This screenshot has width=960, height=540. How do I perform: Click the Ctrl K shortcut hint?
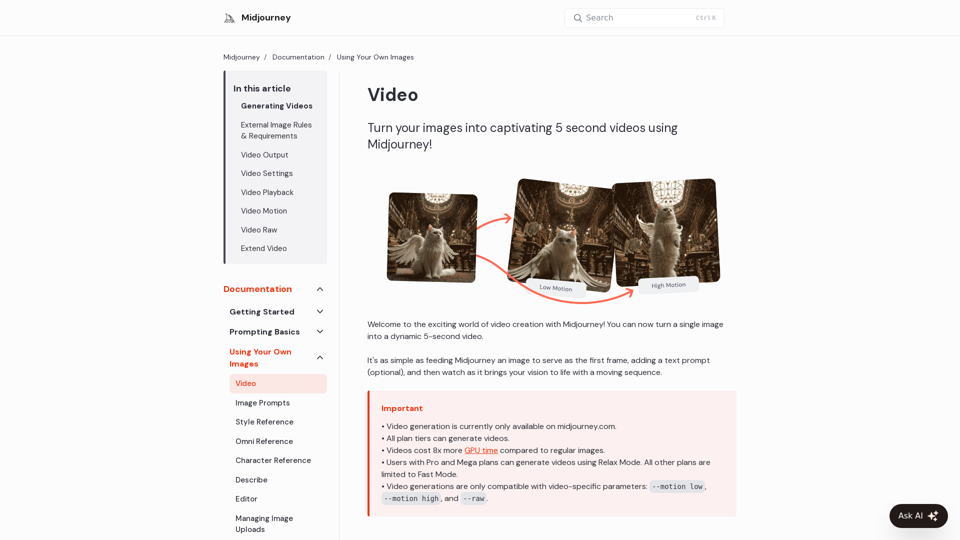coord(705,18)
